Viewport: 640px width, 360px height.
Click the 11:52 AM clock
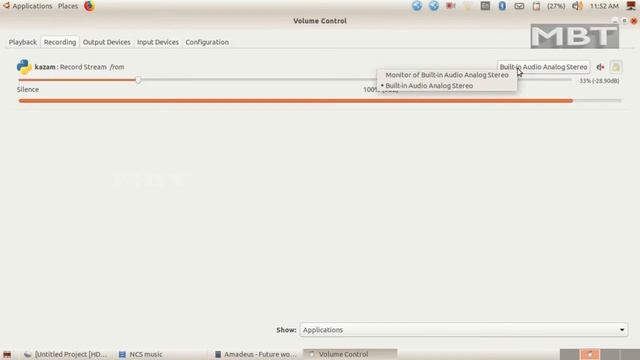tap(604, 6)
